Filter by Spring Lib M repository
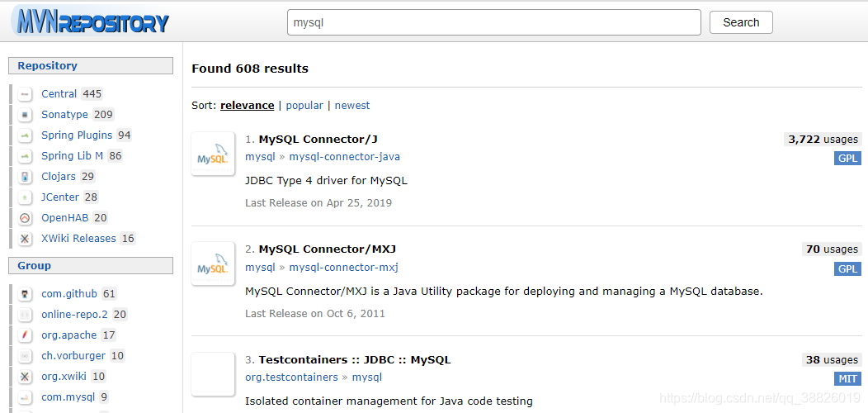Image resolution: width=868 pixels, height=413 pixels. click(73, 156)
